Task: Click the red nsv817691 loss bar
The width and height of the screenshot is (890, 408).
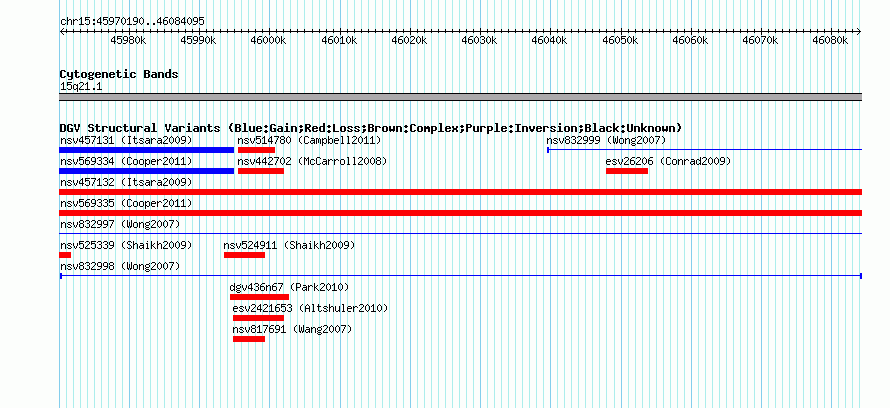Action: [249, 339]
